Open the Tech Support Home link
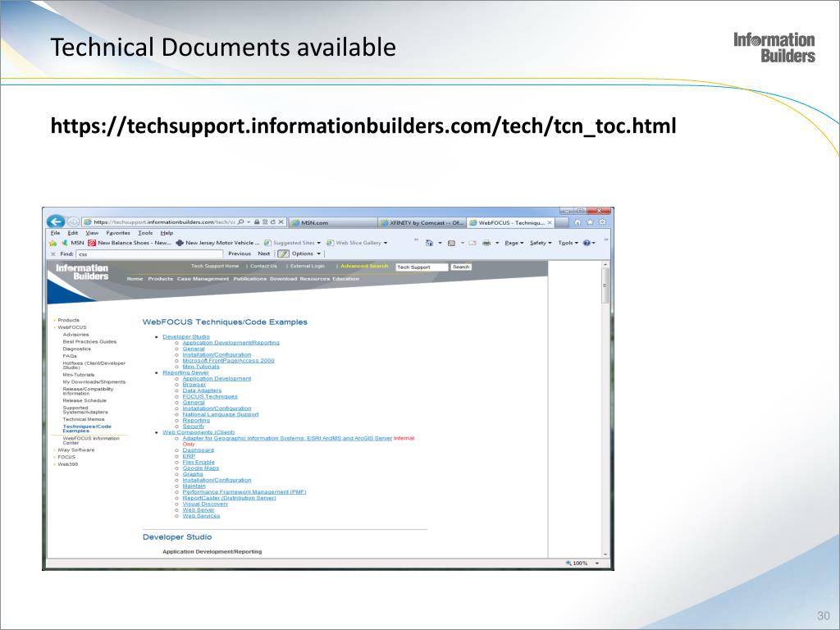840x630 pixels. [215, 267]
